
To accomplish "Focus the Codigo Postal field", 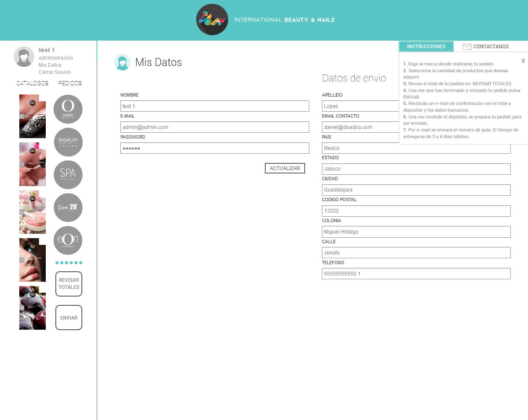I will pos(416,211).
